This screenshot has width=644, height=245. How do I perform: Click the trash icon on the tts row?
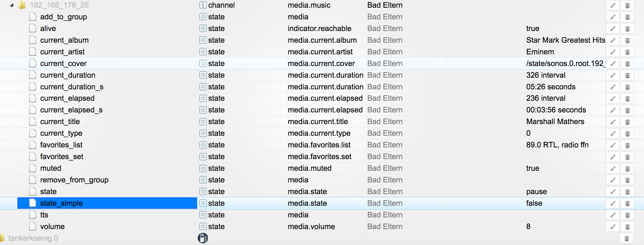pyautogui.click(x=627, y=215)
